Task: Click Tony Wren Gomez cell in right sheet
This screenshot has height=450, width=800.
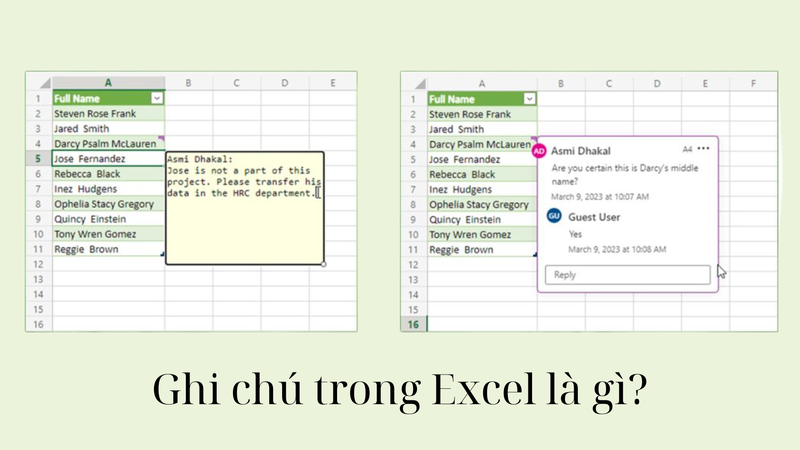Action: (482, 234)
